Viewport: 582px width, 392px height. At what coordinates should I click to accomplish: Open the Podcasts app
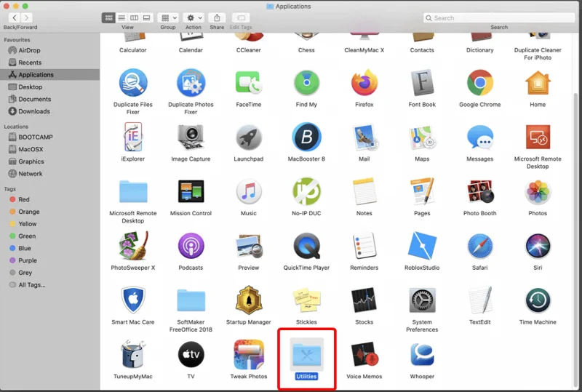pyautogui.click(x=191, y=245)
